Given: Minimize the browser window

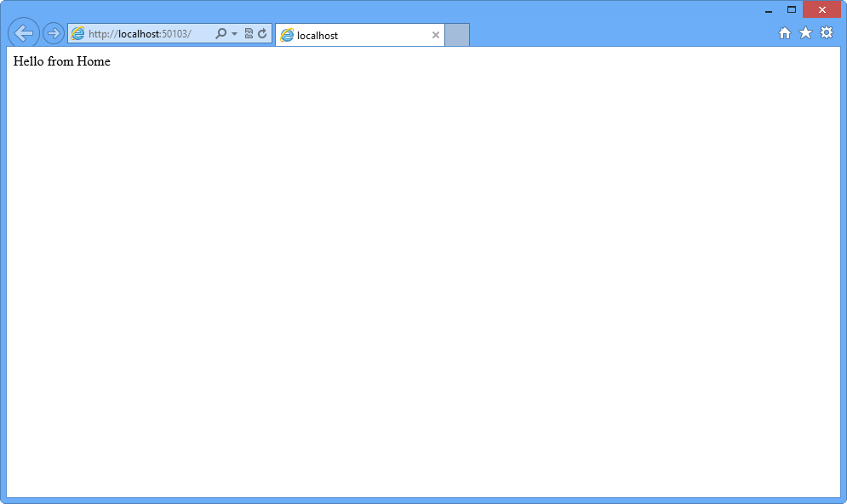Looking at the screenshot, I should [770, 9].
